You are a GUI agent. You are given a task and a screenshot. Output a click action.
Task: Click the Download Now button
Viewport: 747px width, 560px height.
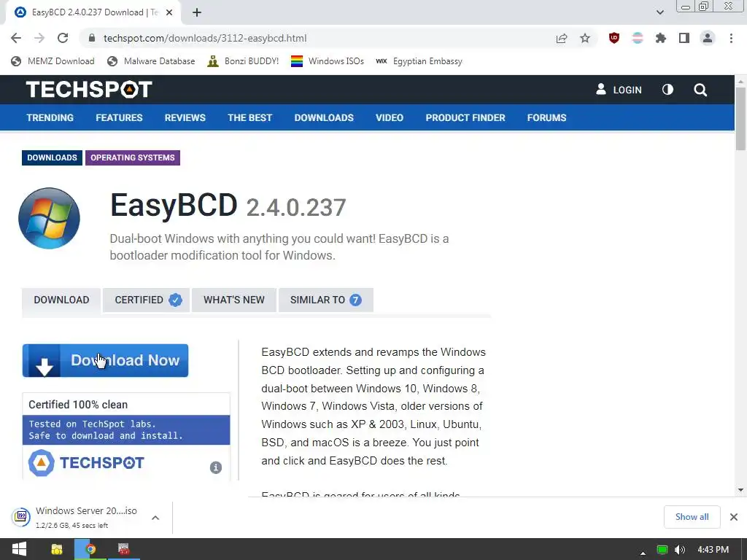pyautogui.click(x=105, y=360)
